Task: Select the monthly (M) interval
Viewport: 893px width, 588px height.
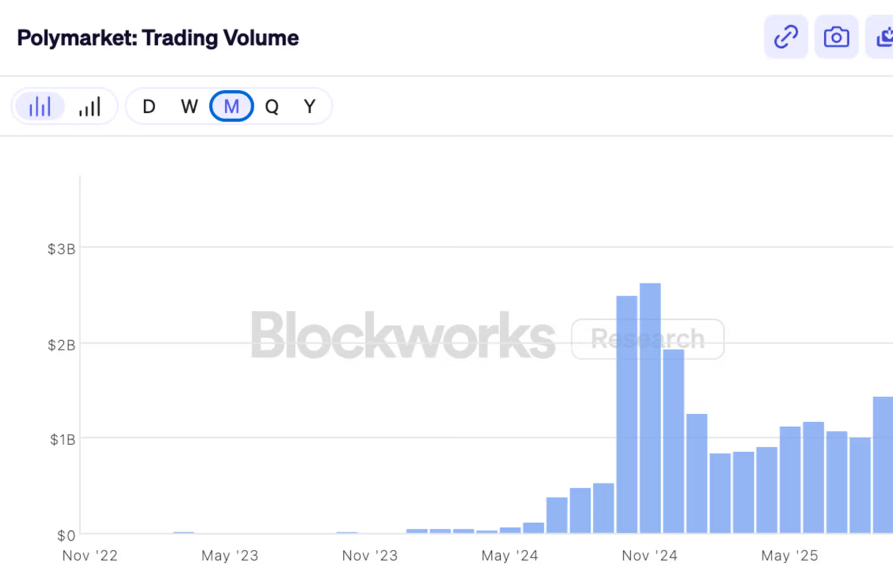Action: tap(231, 106)
